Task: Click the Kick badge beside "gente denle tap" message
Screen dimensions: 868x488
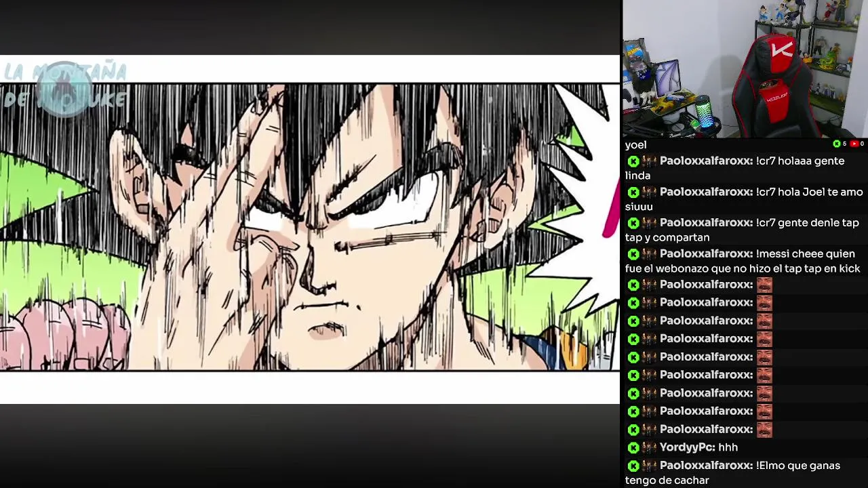Action: pos(633,223)
